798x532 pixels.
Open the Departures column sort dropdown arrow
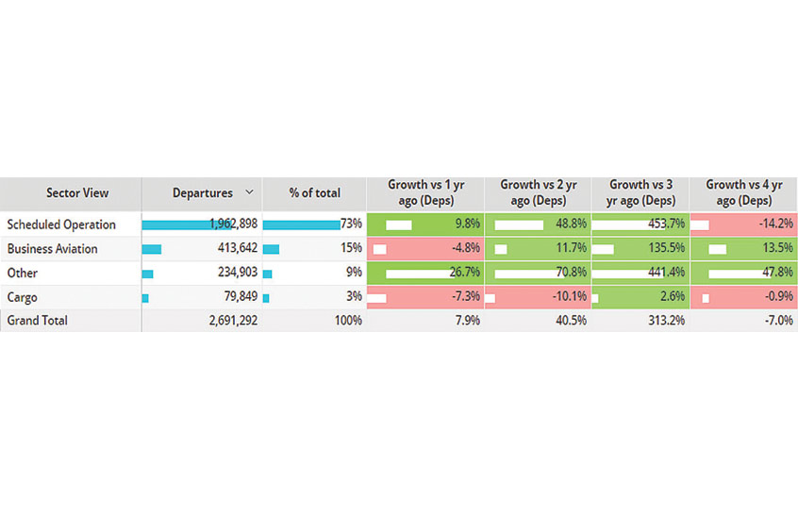pos(249,192)
